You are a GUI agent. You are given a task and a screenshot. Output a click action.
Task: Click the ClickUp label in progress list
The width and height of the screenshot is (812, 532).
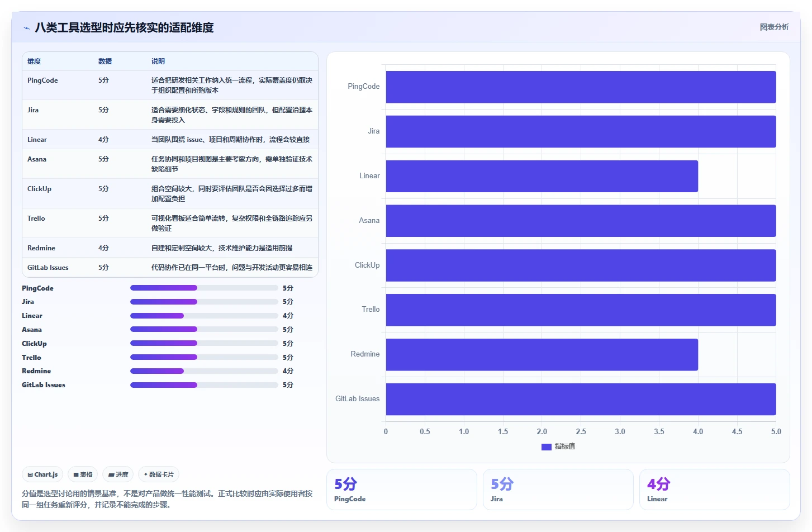[x=34, y=344]
